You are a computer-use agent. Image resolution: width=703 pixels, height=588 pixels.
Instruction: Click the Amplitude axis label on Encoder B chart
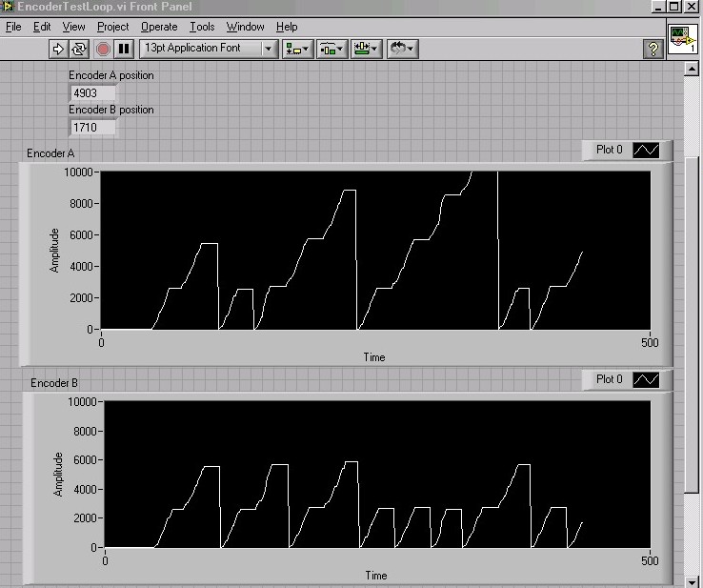pos(58,475)
